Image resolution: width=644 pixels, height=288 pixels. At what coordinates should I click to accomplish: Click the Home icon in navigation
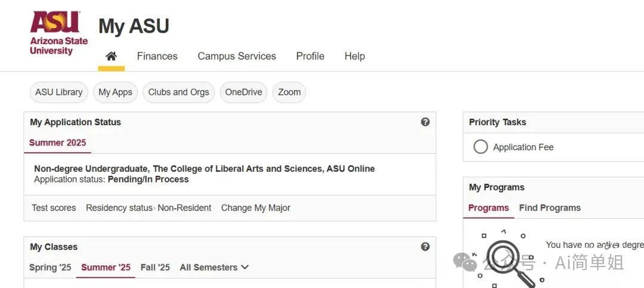(x=111, y=56)
